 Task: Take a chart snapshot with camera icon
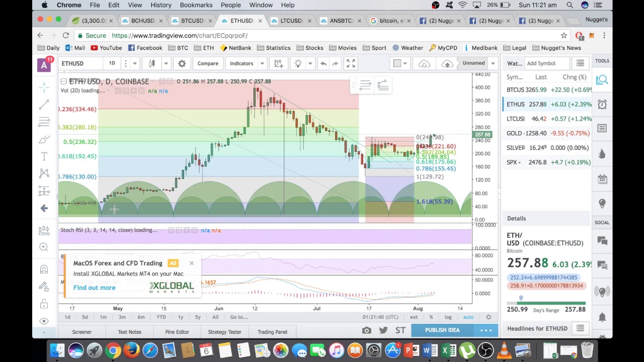coord(367,330)
